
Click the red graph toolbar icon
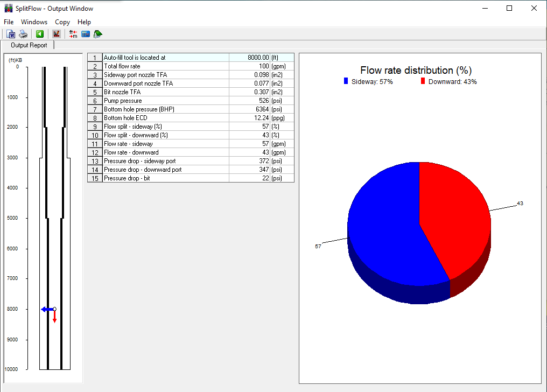click(x=57, y=34)
